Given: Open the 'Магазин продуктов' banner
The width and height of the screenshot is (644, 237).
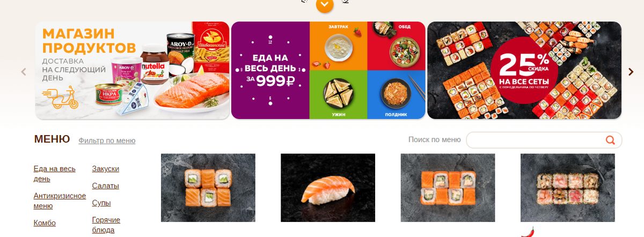Looking at the screenshot, I should tap(133, 70).
